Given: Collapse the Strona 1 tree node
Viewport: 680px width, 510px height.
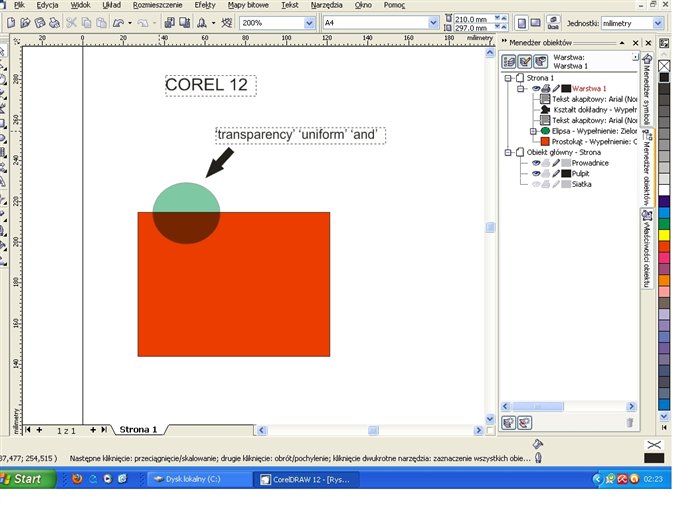Looking at the screenshot, I should coord(509,78).
